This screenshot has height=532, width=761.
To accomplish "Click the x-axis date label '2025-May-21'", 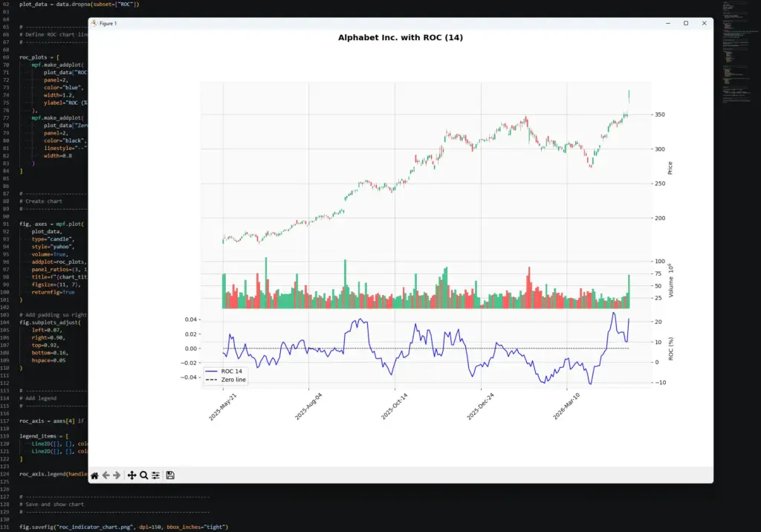I will (x=223, y=406).
